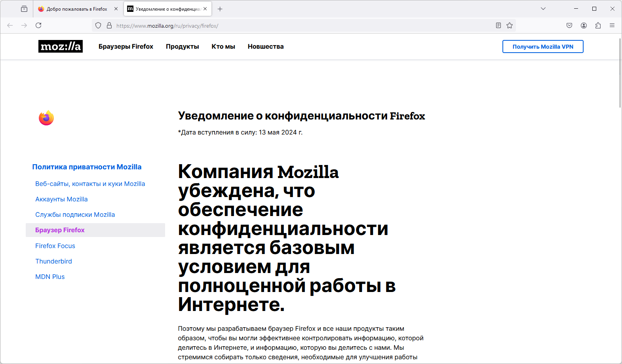Click the URL address field
The image size is (622, 364).
[x=303, y=26]
